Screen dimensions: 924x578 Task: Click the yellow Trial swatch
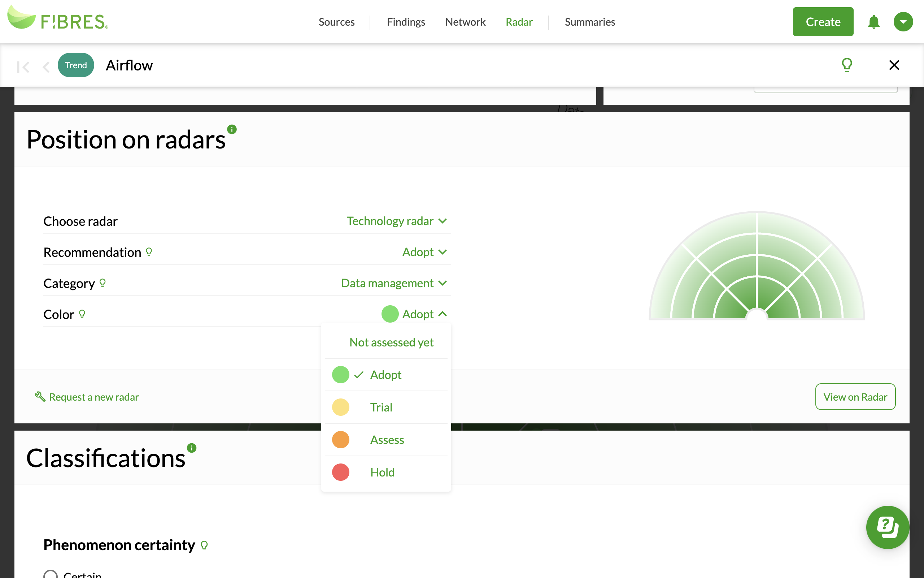pos(341,407)
